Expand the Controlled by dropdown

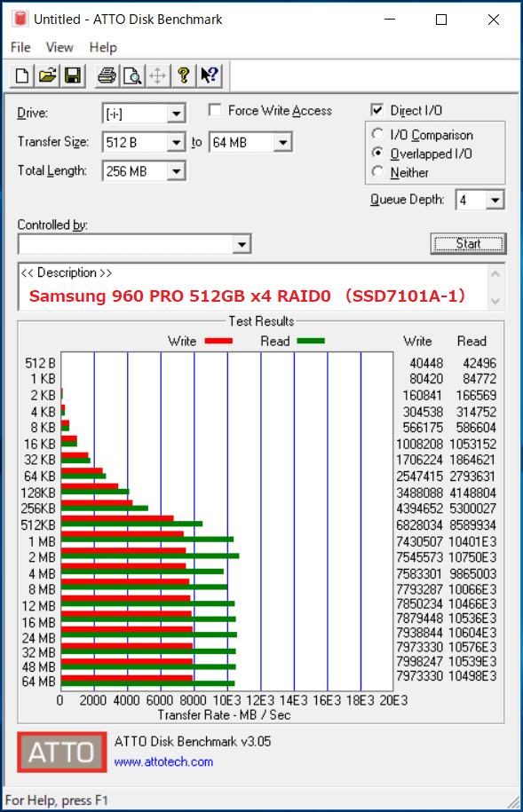tap(242, 244)
